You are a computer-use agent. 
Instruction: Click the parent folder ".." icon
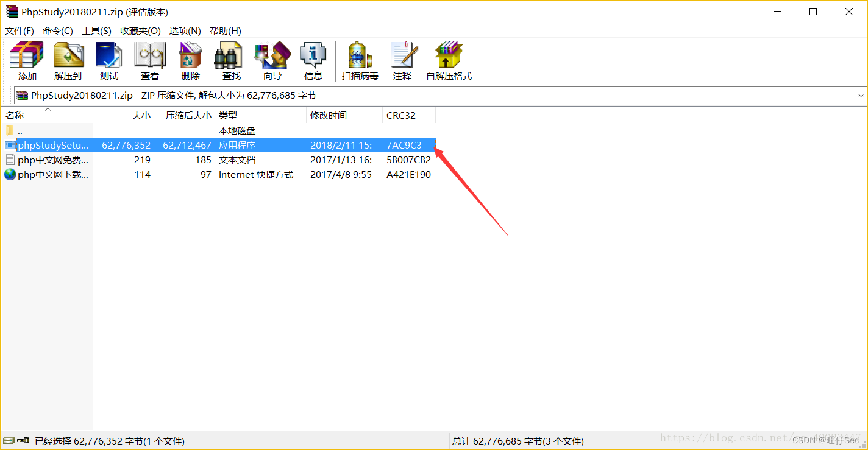coord(10,130)
